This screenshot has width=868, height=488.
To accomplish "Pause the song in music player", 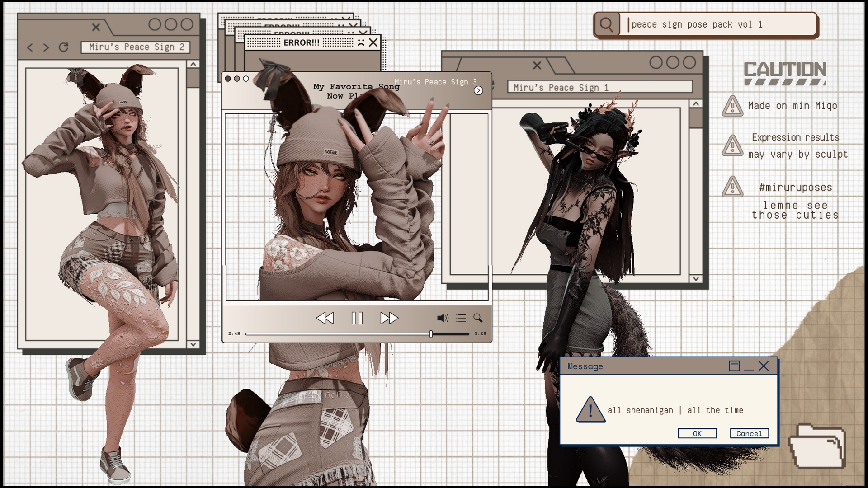I will click(x=357, y=318).
